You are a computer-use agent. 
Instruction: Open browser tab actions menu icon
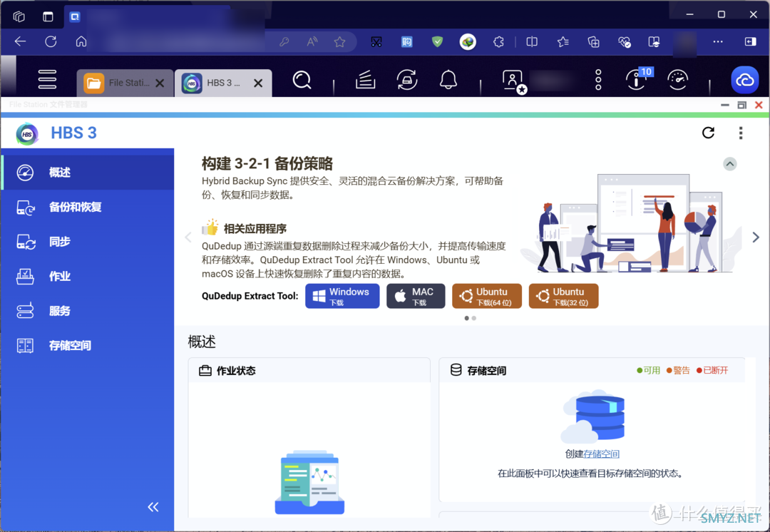click(x=48, y=16)
